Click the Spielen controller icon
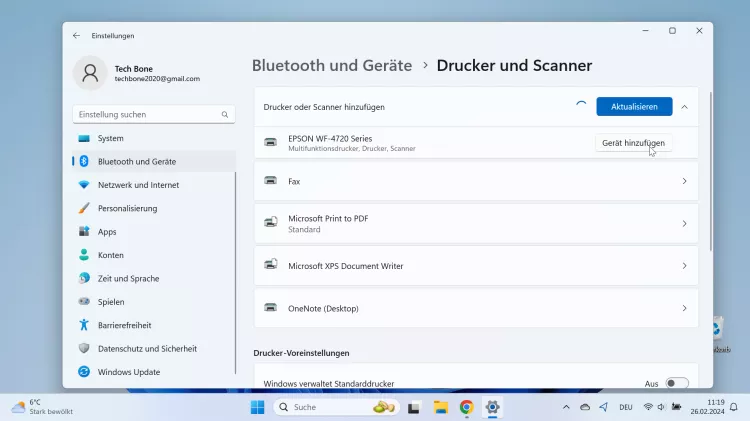 point(84,301)
